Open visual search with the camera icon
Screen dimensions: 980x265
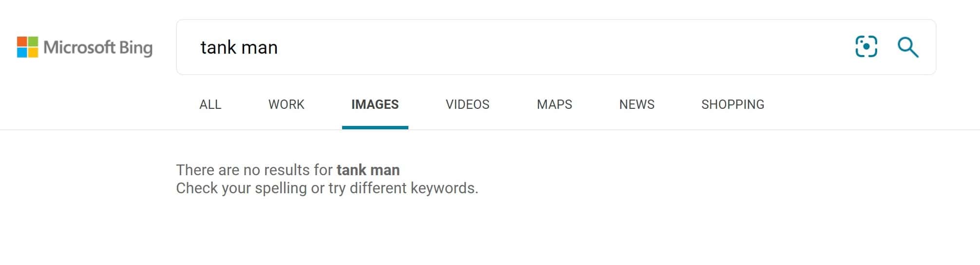click(x=866, y=47)
